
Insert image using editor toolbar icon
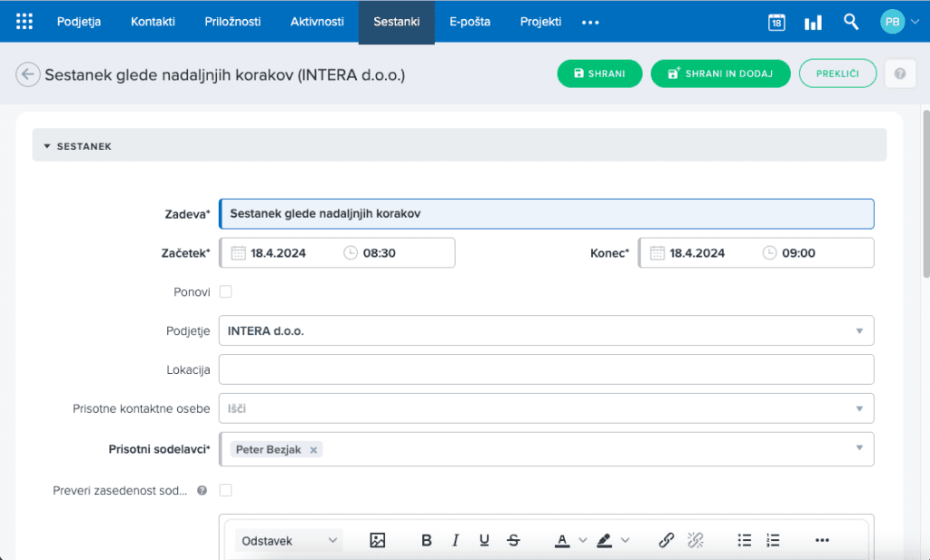(x=378, y=540)
